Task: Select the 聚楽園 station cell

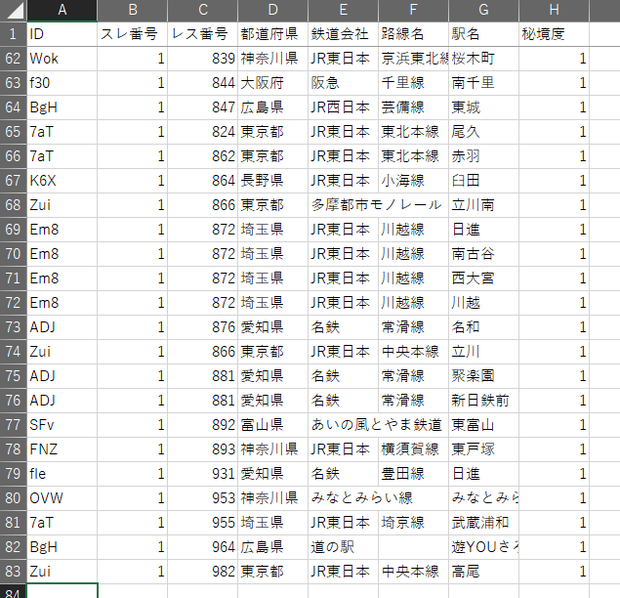Action: pyautogui.click(x=484, y=376)
